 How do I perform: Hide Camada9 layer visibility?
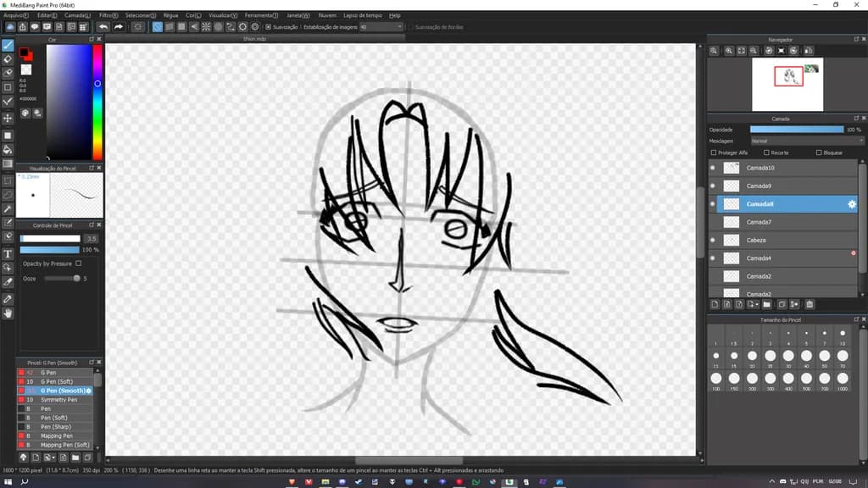[712, 186]
